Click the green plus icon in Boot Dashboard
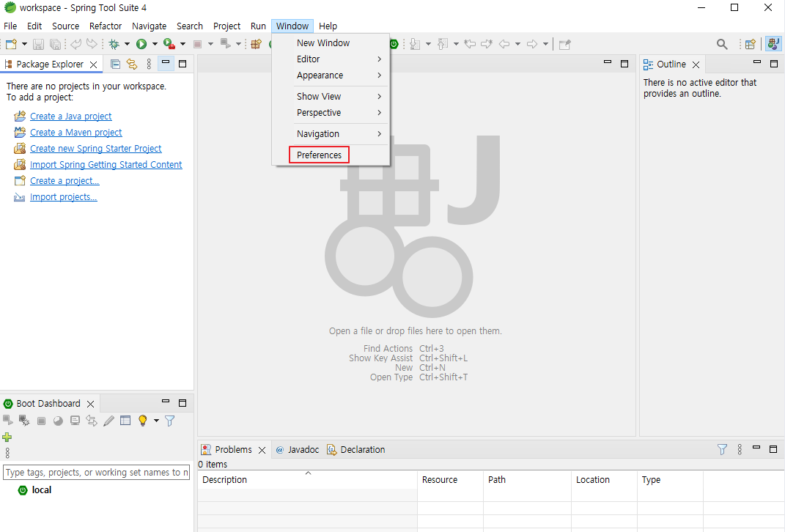 point(7,437)
